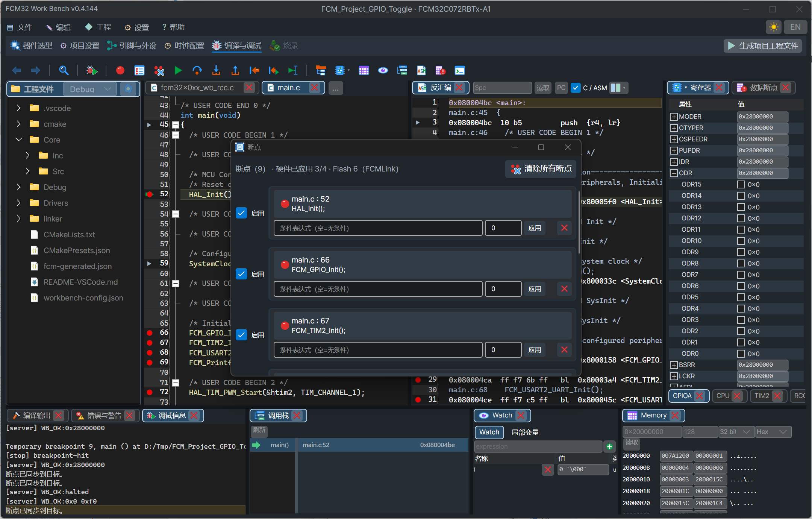Switch to the 局部变量 tab
The height and width of the screenshot is (519, 812).
coord(525,432)
